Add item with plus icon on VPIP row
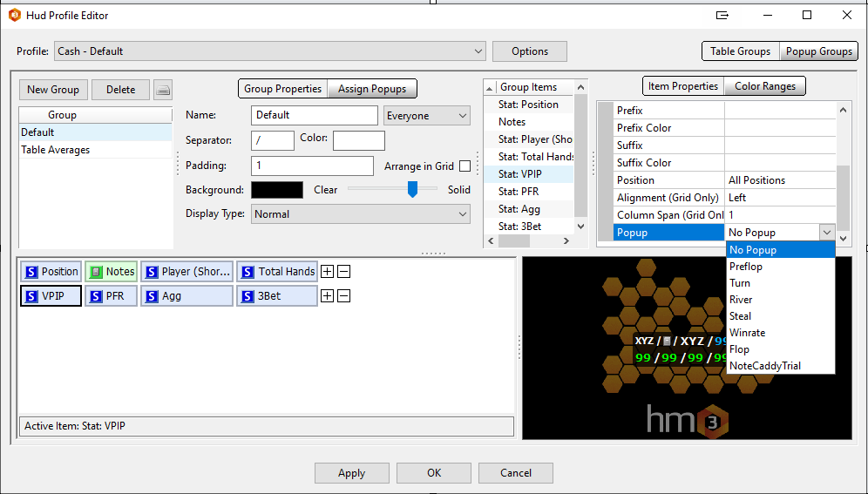The width and height of the screenshot is (868, 494). (x=327, y=296)
